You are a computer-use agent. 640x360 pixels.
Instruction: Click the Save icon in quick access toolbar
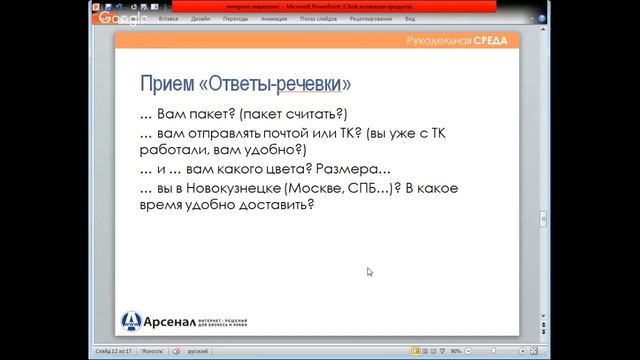pos(108,7)
